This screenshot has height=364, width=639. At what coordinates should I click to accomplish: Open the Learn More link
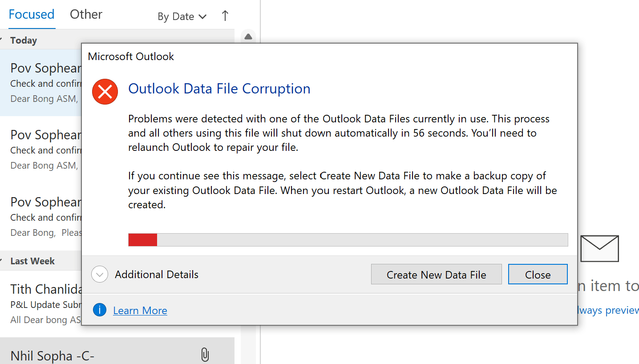140,310
